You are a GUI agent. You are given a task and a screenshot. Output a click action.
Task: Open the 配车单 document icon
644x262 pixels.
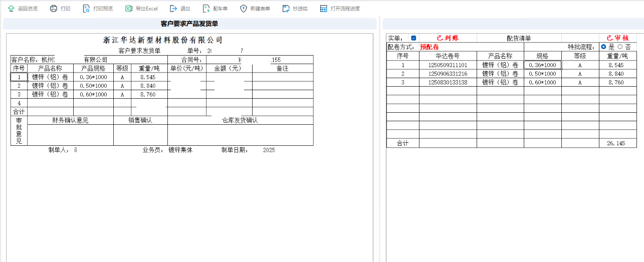[206, 9]
